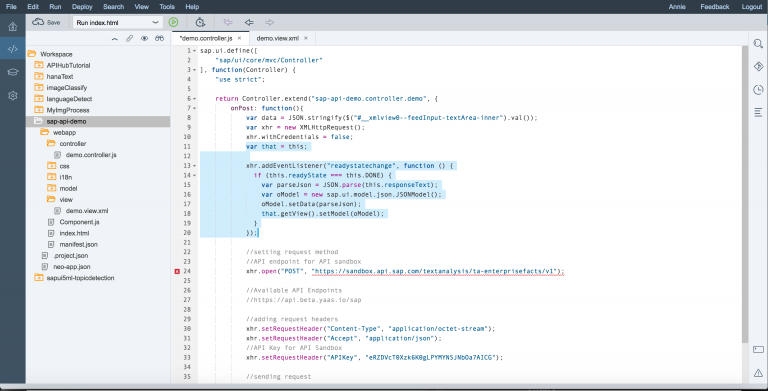Collapse the webapp folder
The height and width of the screenshot is (391, 768).
pos(45,132)
